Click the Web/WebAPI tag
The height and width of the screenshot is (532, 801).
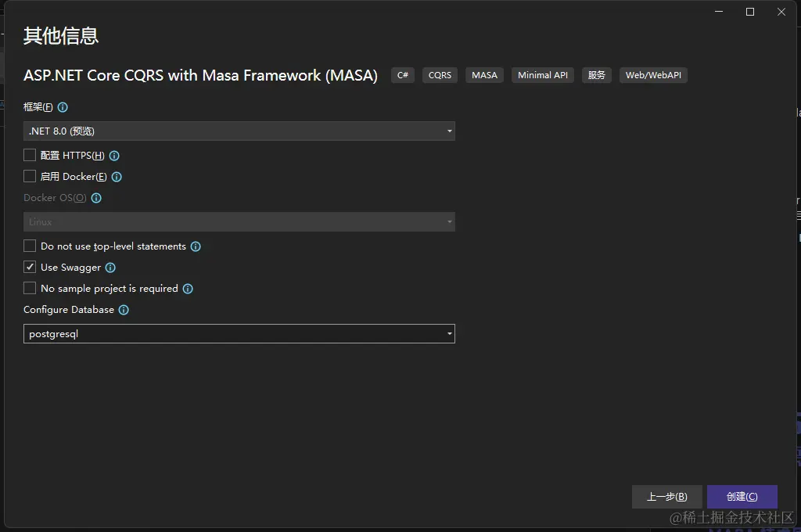[653, 75]
